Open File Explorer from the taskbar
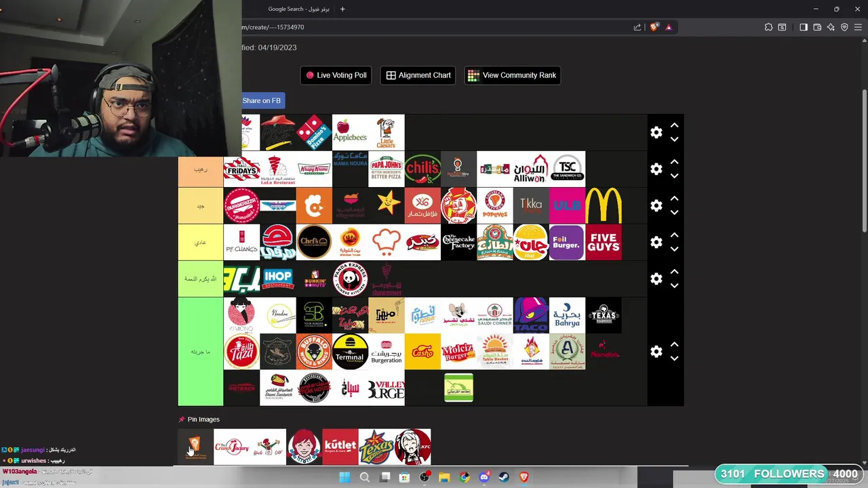Image resolution: width=868 pixels, height=488 pixels. (x=444, y=477)
